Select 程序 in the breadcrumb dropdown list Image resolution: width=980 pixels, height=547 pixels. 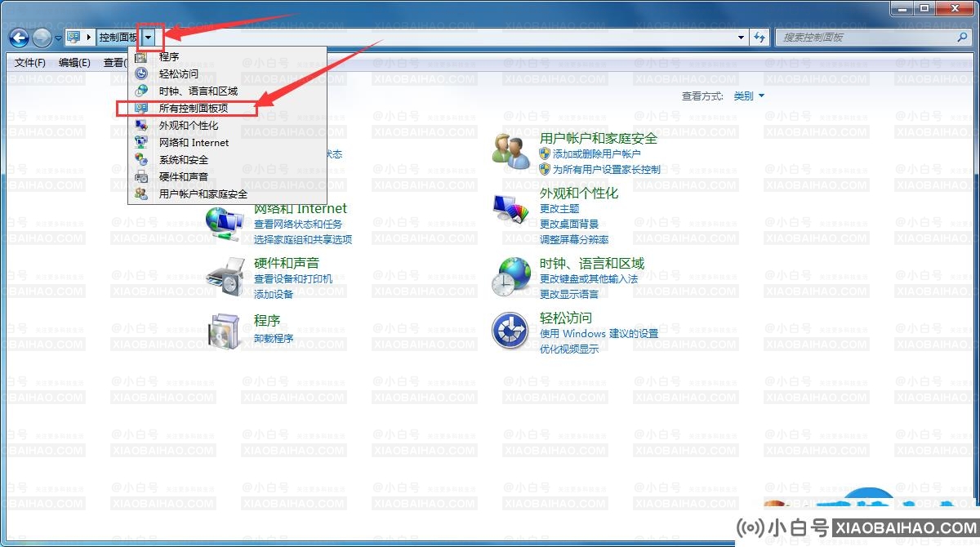pos(228,56)
